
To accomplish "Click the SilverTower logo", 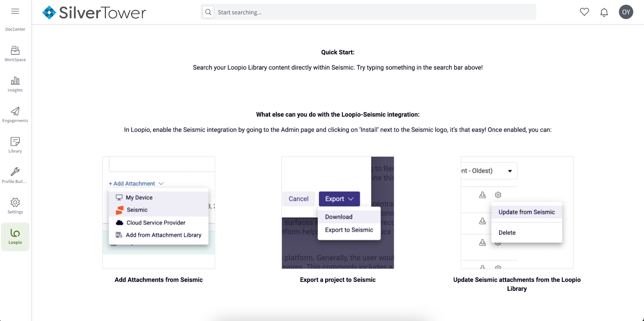I will 94,12.
